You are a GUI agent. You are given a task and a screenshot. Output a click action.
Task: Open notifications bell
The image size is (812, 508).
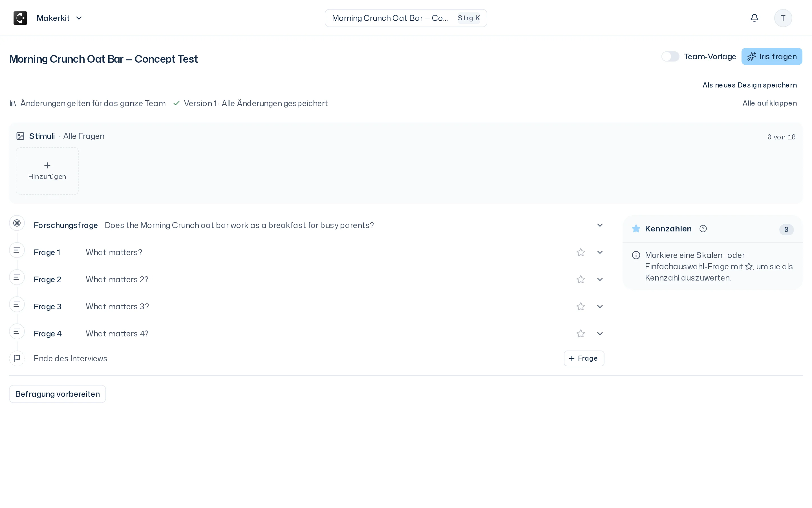click(x=754, y=18)
